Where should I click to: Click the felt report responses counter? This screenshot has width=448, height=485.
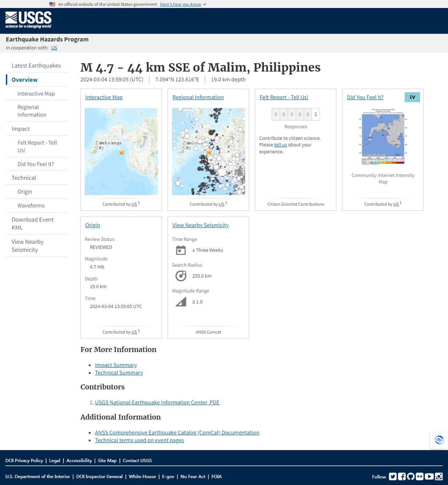click(296, 114)
